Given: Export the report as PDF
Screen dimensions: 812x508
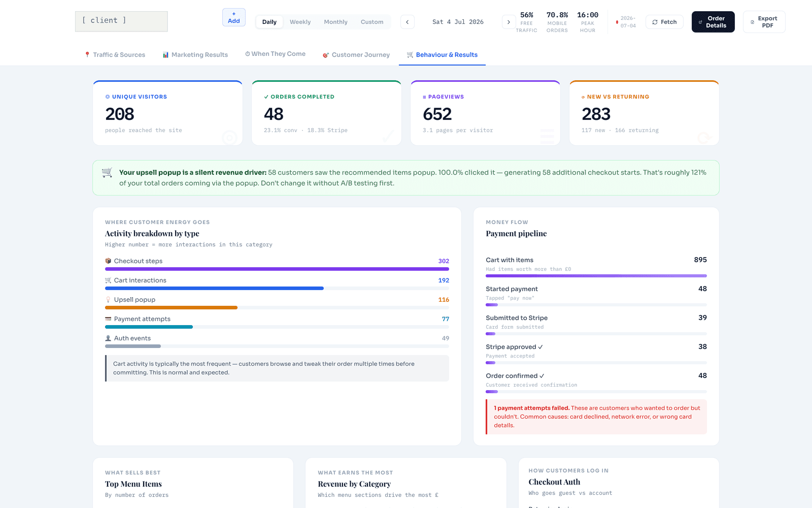Looking at the screenshot, I should click(764, 22).
